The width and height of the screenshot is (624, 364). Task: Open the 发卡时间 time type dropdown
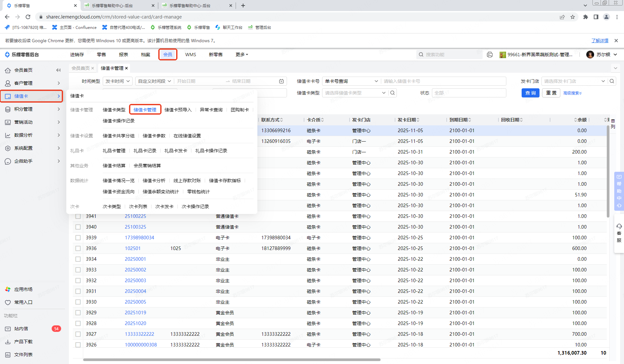coord(118,81)
